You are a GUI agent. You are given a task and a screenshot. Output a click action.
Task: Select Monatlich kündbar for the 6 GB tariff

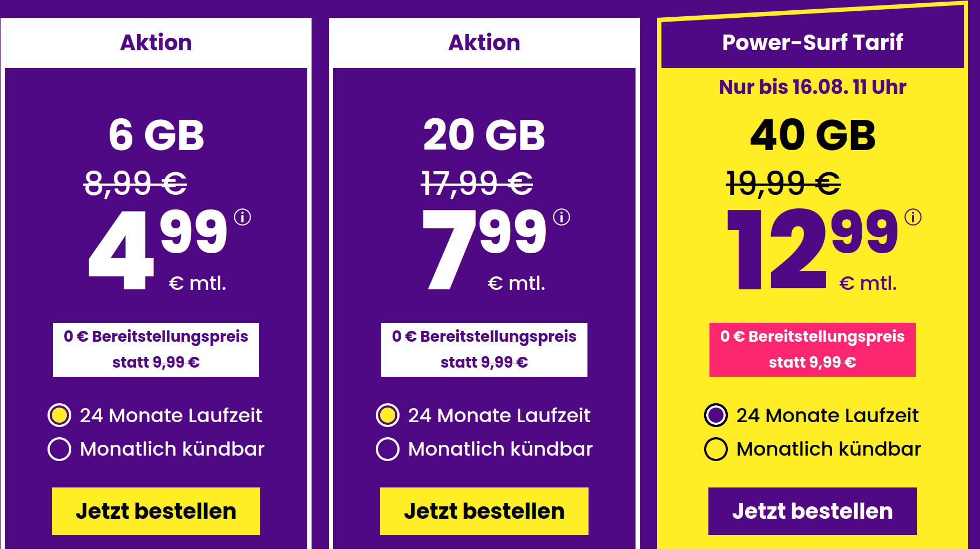pyautogui.click(x=60, y=448)
